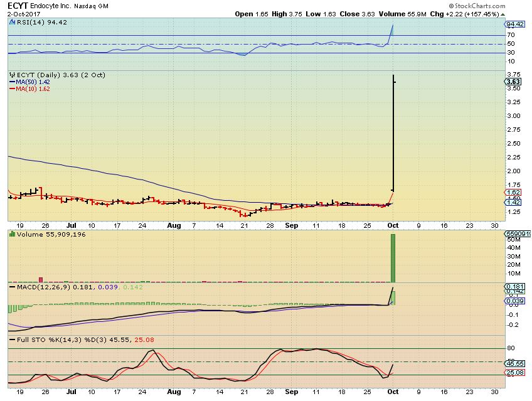The height and width of the screenshot is (401, 532).
Task: Click the 2-Oct-2017 date text
Action: 24,14
